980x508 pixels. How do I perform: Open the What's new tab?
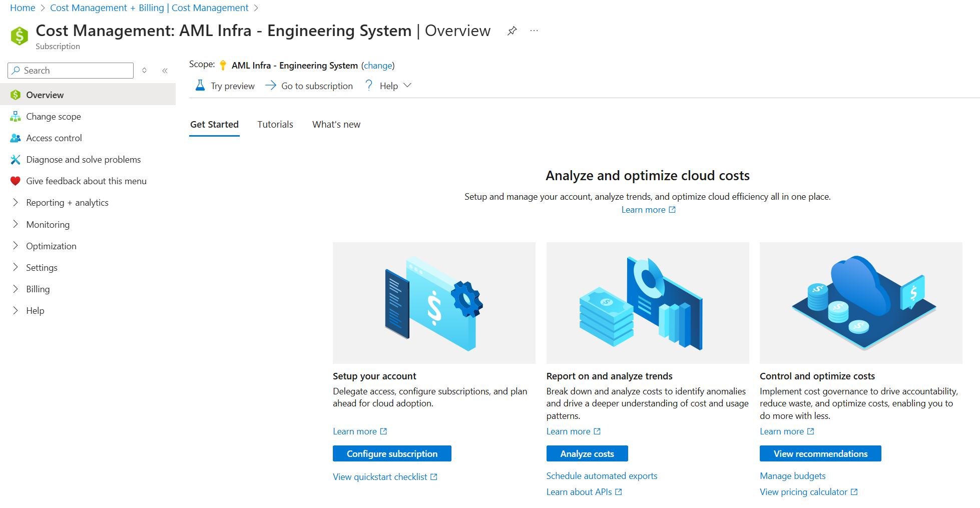pyautogui.click(x=336, y=124)
